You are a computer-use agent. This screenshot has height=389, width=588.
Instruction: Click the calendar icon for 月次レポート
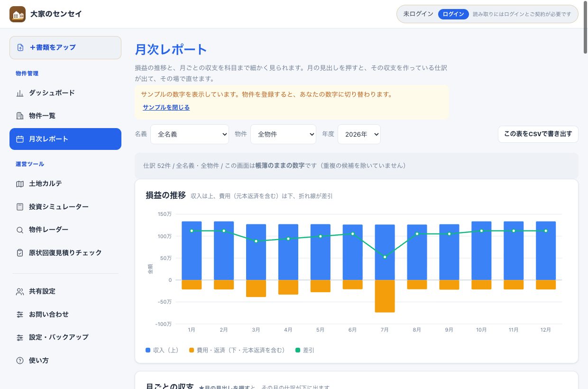(x=20, y=139)
